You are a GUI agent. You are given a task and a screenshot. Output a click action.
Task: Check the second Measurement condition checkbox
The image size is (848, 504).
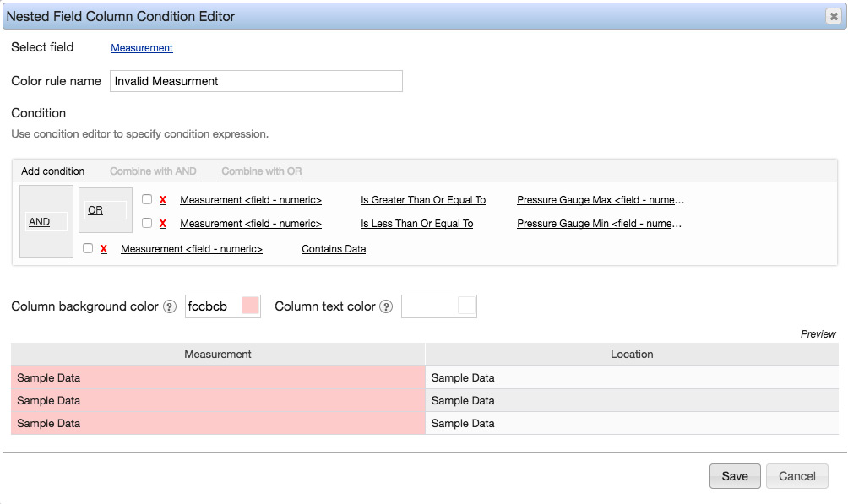pyautogui.click(x=146, y=223)
